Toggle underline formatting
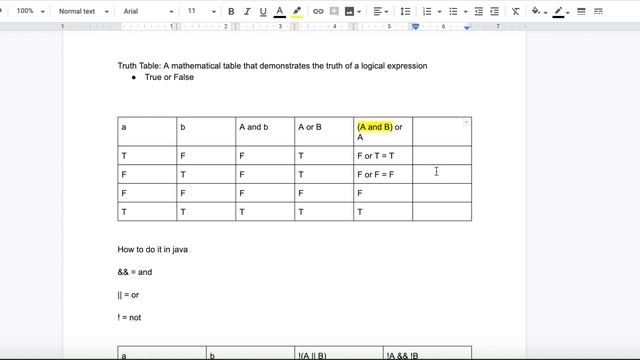Viewport: 640px width, 360px height. (x=263, y=11)
